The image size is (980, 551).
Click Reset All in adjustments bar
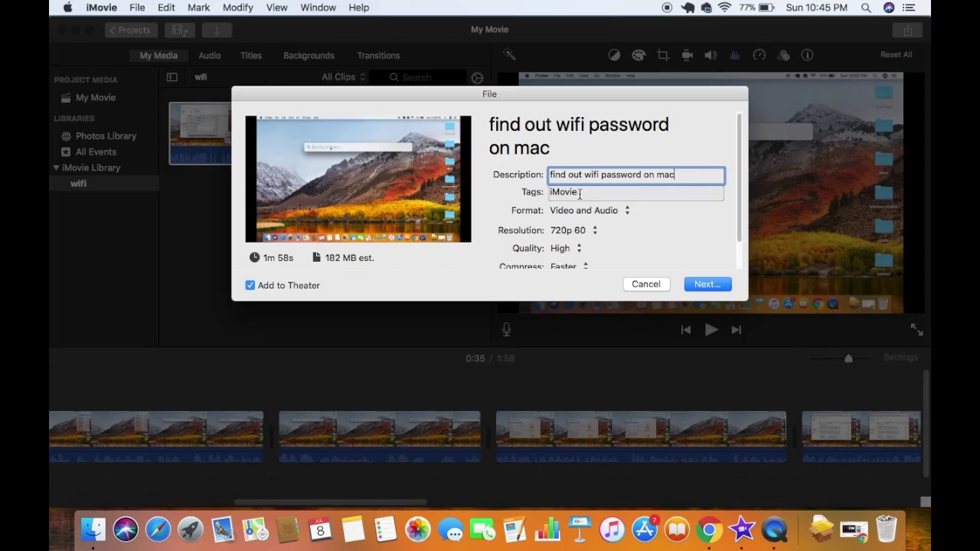point(896,55)
